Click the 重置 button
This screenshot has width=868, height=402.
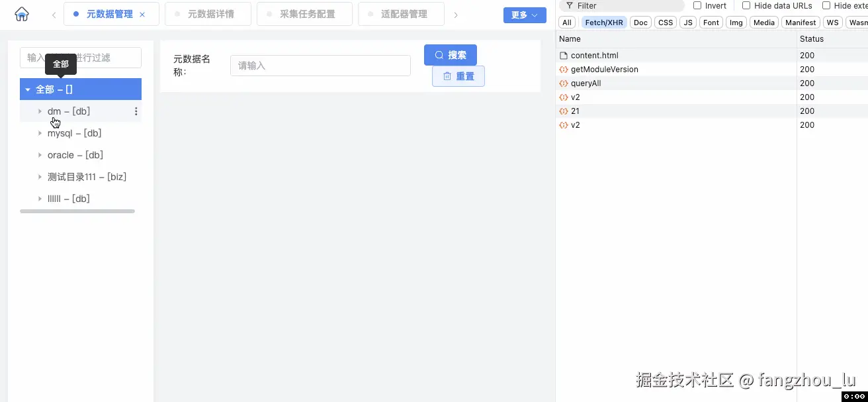(x=458, y=76)
